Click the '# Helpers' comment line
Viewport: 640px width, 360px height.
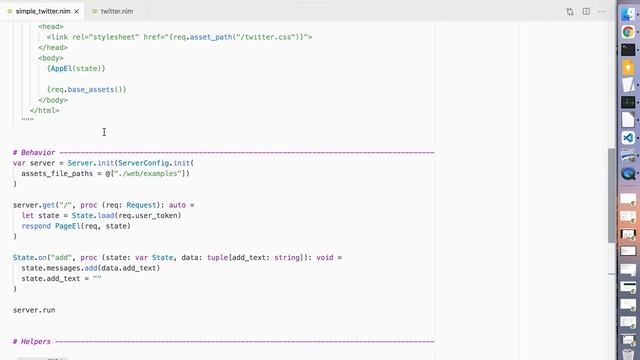pyautogui.click(x=224, y=342)
